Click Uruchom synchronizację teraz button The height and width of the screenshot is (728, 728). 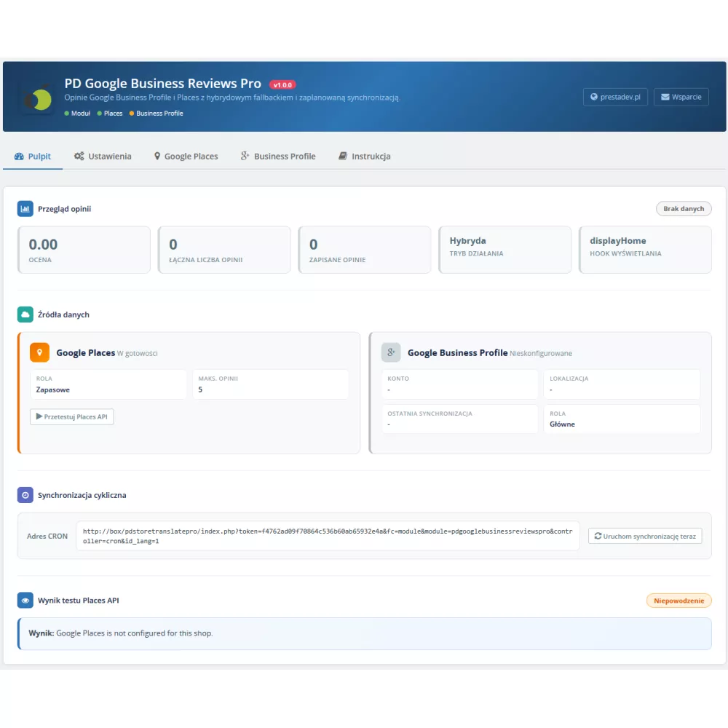tap(645, 536)
